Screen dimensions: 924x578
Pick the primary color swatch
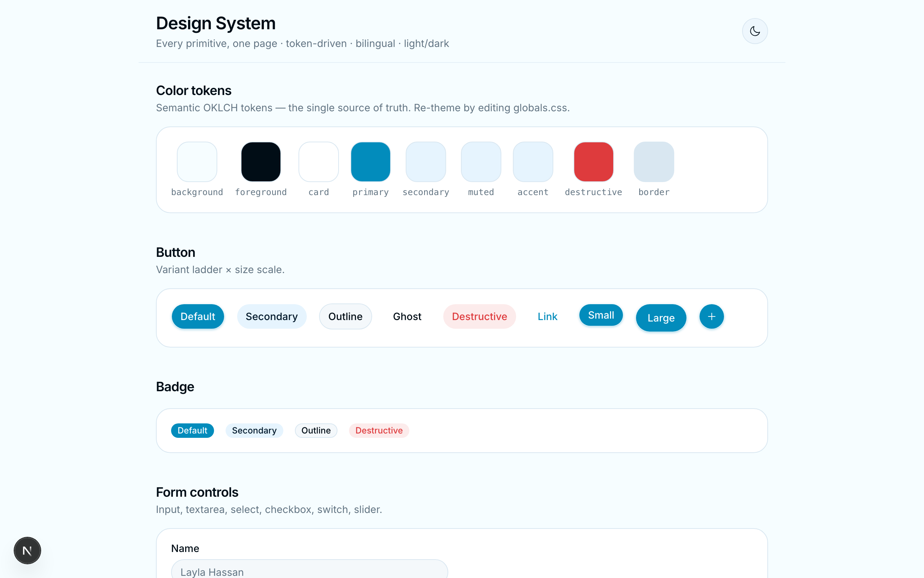(x=370, y=162)
